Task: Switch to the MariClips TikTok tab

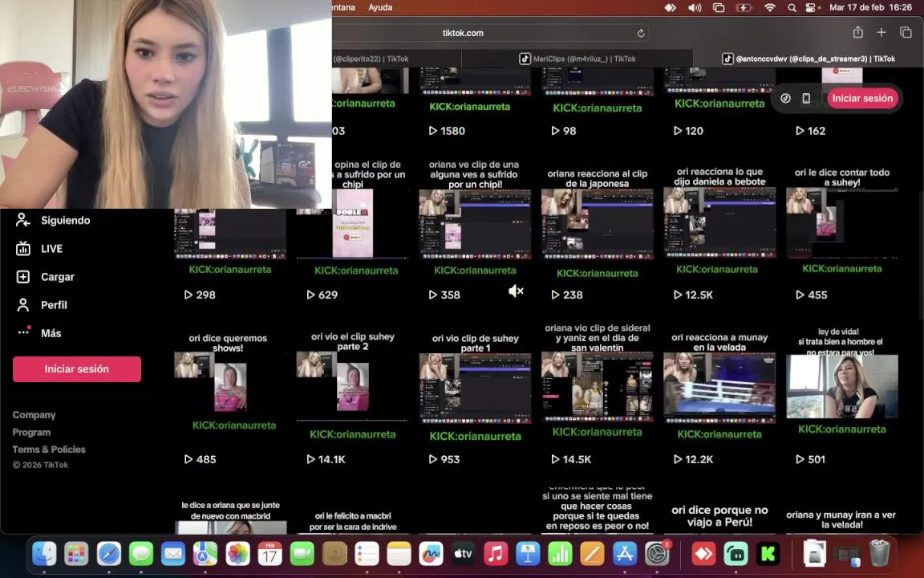Action: click(x=577, y=59)
